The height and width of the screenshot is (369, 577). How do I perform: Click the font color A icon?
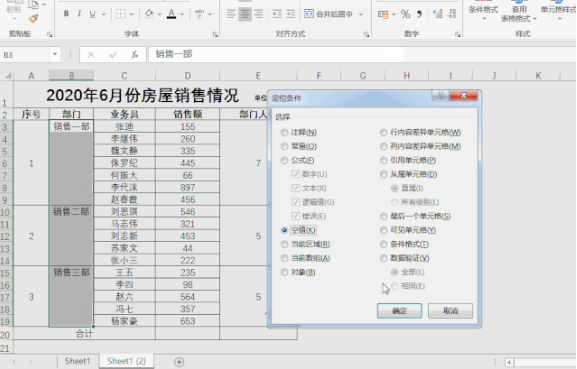[x=171, y=14]
